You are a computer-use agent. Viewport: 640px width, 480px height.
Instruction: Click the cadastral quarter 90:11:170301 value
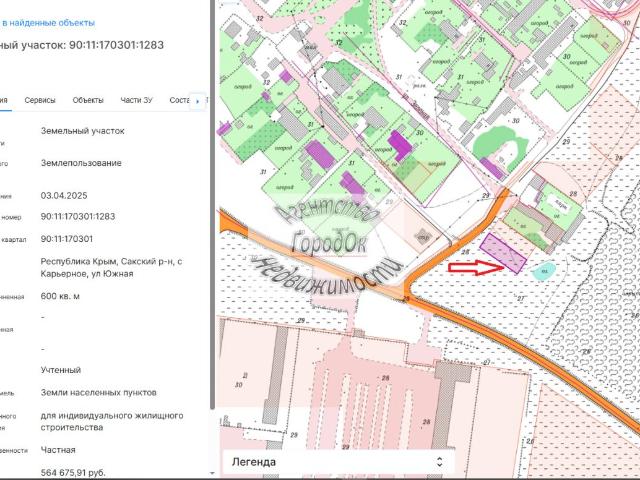[x=67, y=239]
